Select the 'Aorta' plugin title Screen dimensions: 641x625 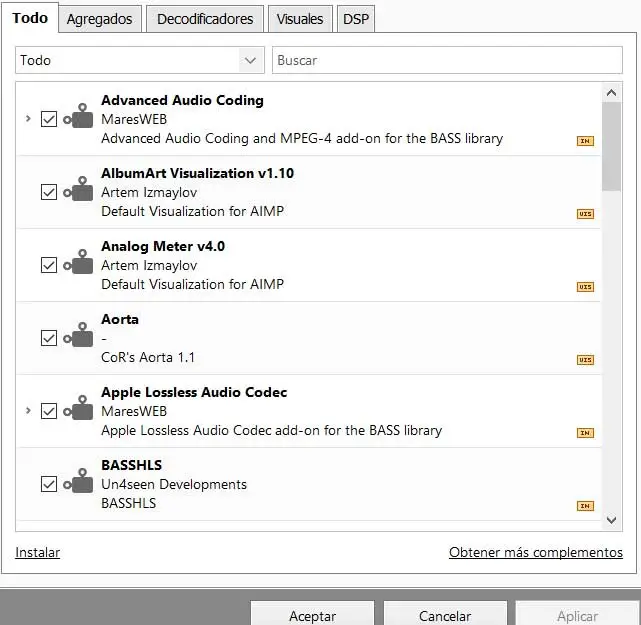point(120,319)
